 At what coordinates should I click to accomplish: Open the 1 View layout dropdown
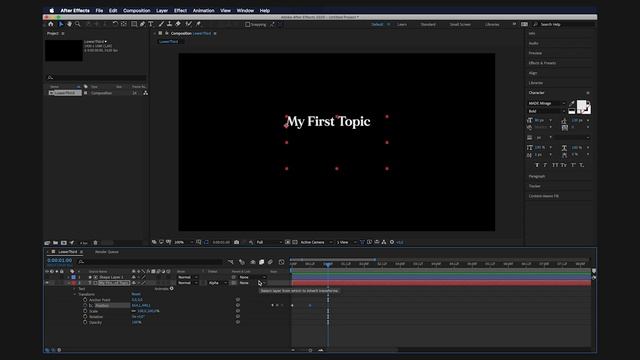346,242
